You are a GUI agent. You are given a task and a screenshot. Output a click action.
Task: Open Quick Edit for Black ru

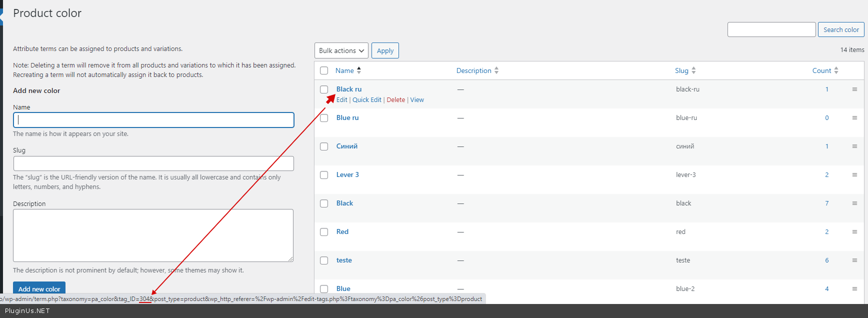click(x=366, y=100)
